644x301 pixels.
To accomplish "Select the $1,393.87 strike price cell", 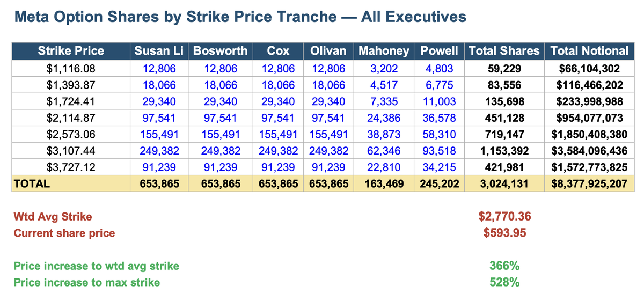I will (71, 85).
